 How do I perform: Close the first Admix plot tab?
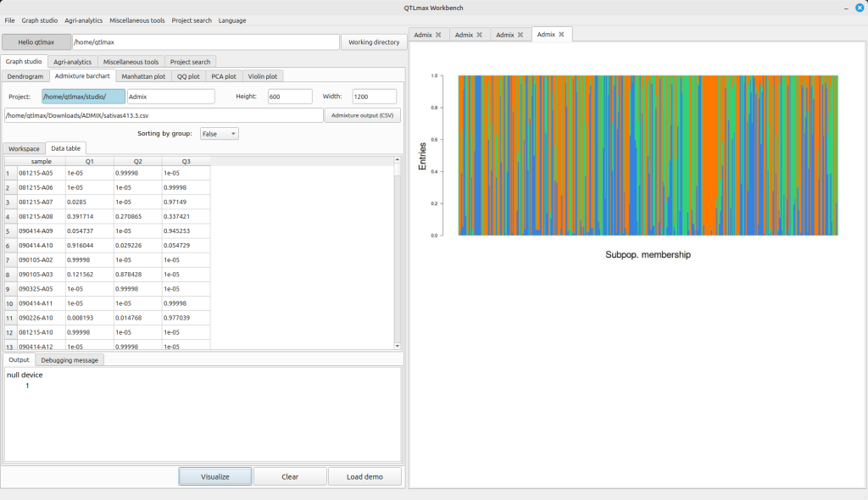click(x=438, y=35)
